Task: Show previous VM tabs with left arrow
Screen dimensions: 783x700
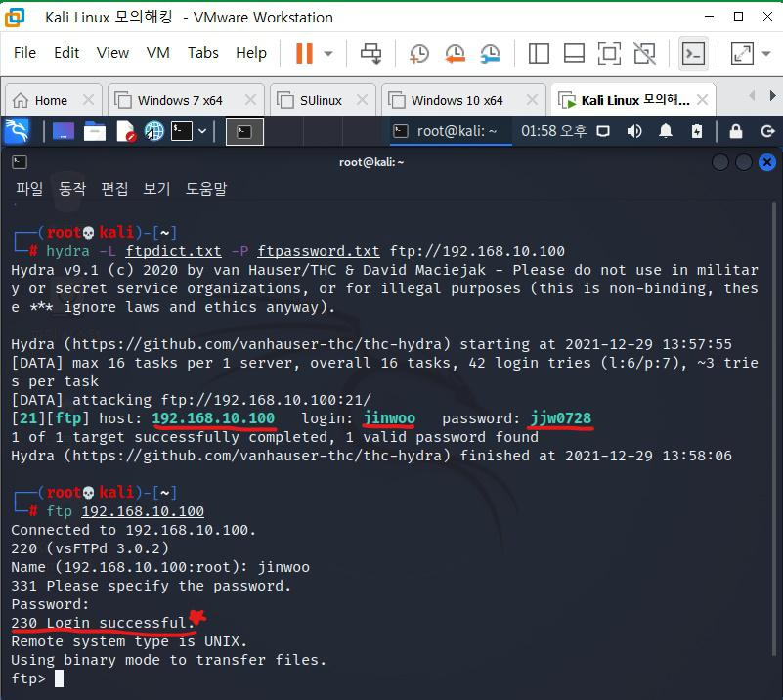Action: point(752,95)
